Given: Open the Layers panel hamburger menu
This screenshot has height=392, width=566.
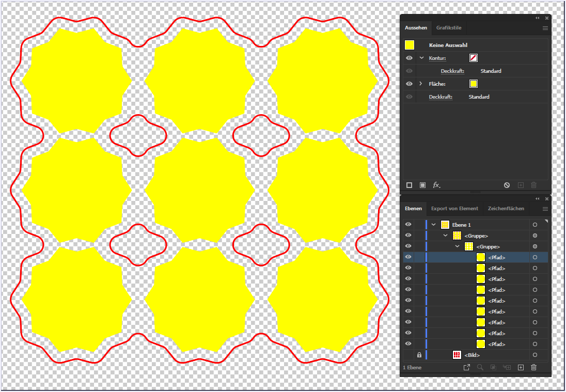Looking at the screenshot, I should (545, 208).
